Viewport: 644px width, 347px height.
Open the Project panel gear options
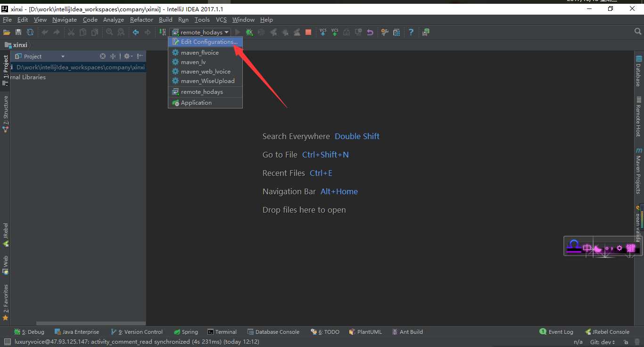coord(128,56)
